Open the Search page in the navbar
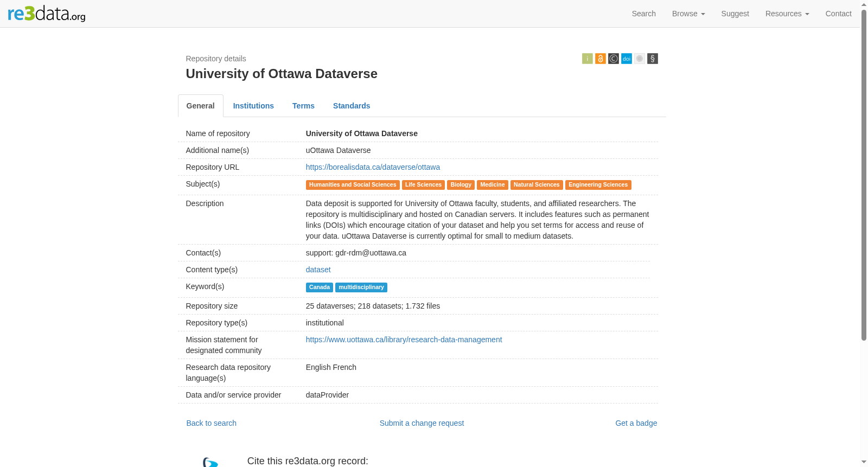868x467 pixels. [x=644, y=14]
